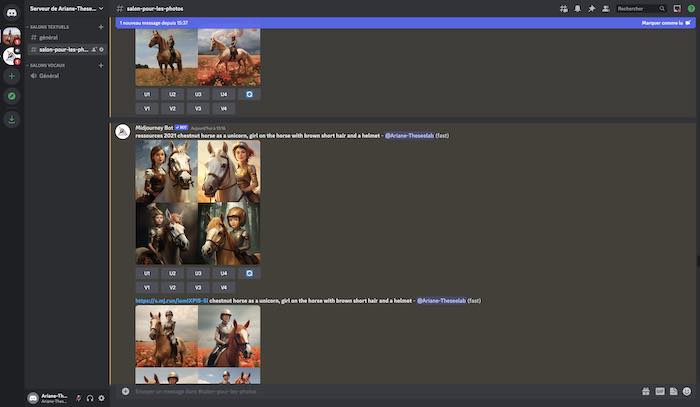Toggle headphones deafen in user panel
Screen dimensions: 700x407
(90, 398)
